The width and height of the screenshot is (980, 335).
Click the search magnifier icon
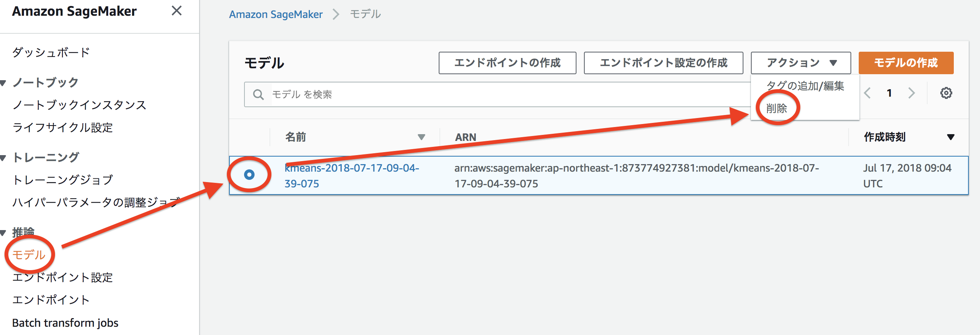258,94
